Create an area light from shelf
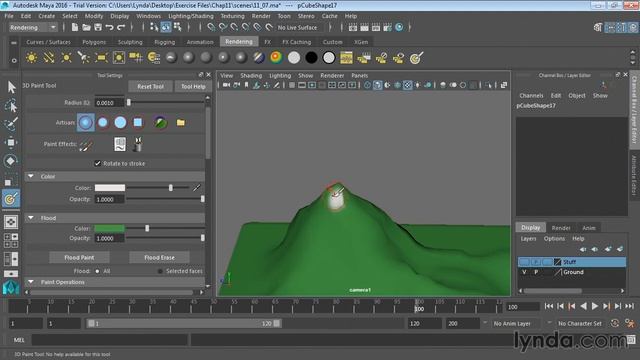640x360 pixels. pyautogui.click(x=101, y=58)
